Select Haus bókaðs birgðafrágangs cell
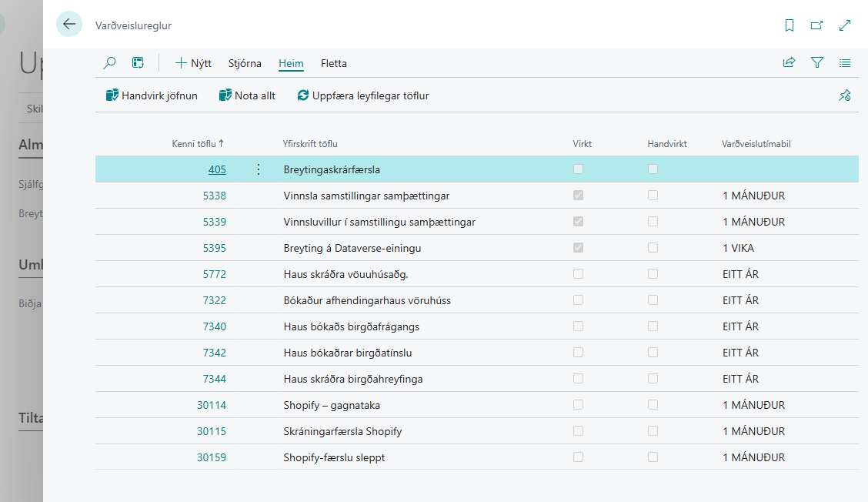The width and height of the screenshot is (868, 502). 352,326
